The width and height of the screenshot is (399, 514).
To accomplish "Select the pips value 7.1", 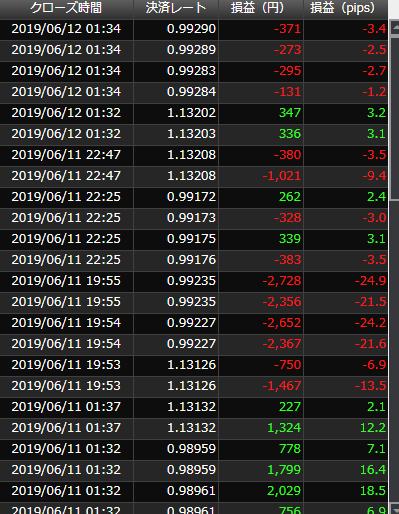I will (377, 449).
